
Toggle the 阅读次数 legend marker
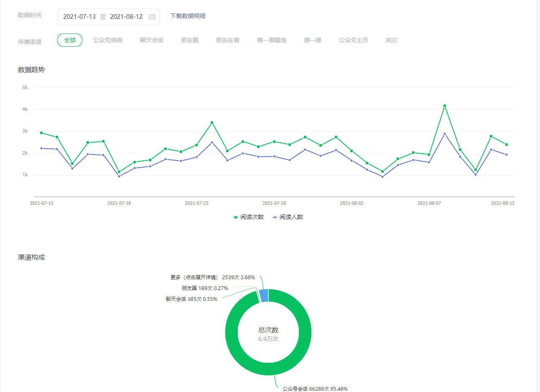pos(236,217)
